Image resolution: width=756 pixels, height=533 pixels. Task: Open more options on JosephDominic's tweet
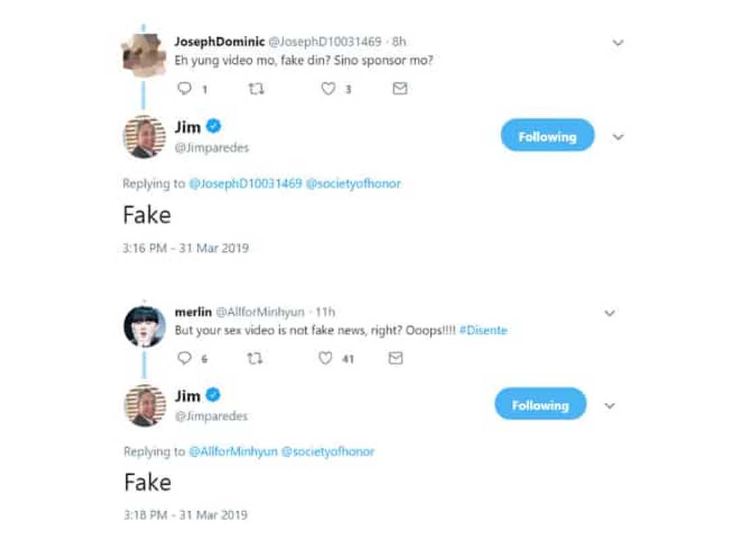point(618,43)
